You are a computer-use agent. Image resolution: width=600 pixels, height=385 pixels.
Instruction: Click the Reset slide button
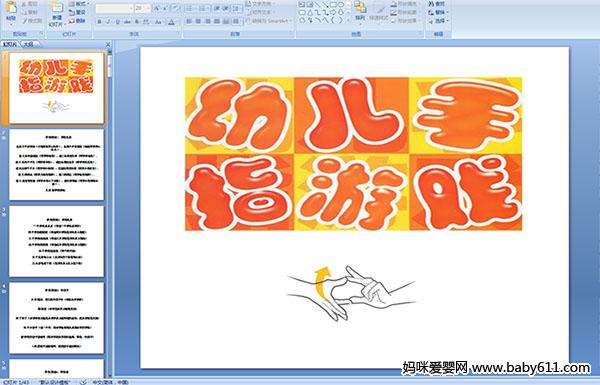pos(77,12)
